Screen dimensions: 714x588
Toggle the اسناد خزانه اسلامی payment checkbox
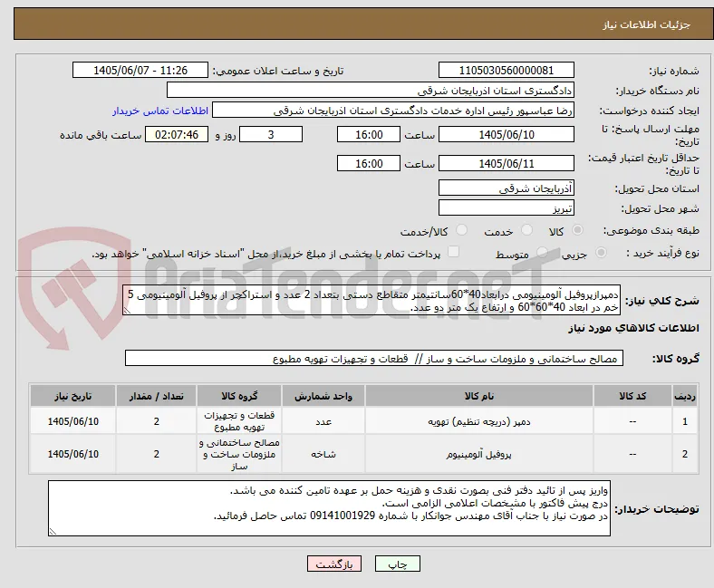(454, 252)
